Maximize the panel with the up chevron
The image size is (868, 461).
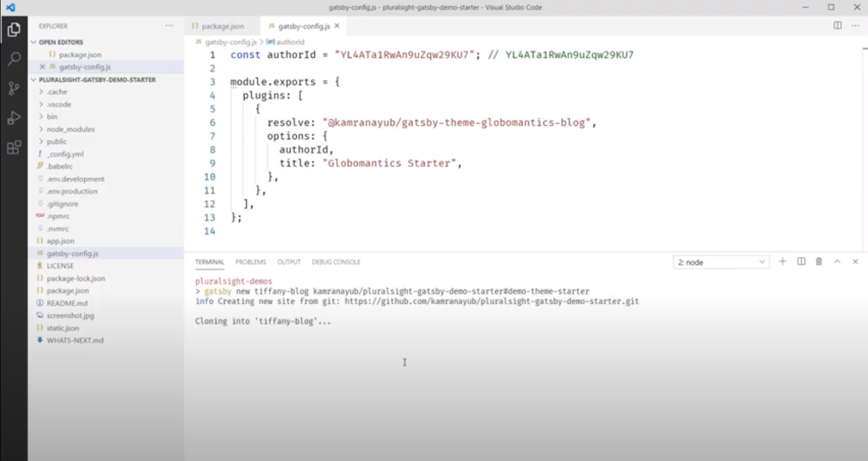837,262
